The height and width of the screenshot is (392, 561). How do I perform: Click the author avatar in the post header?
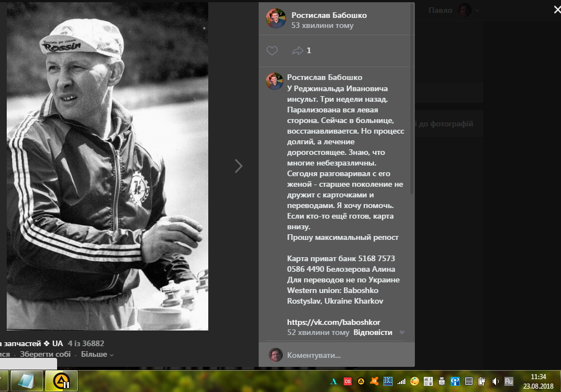click(x=275, y=19)
